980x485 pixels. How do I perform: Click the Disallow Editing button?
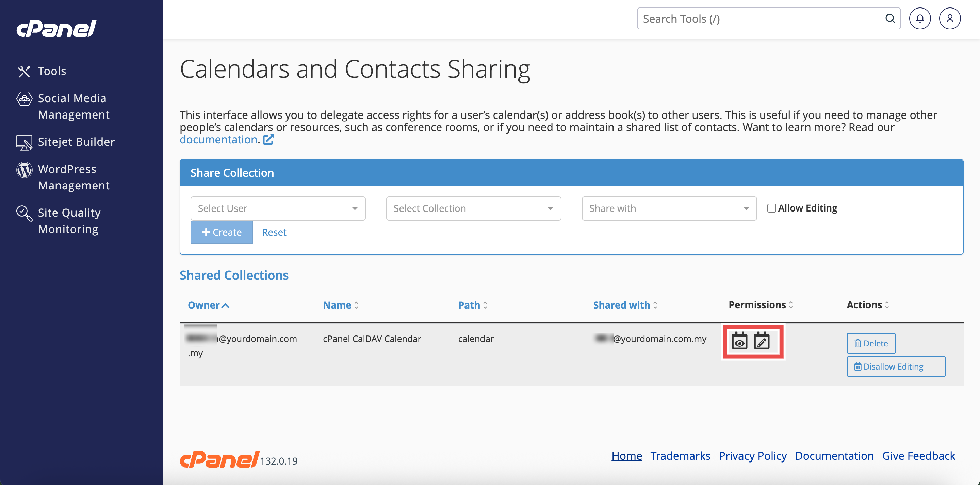896,366
